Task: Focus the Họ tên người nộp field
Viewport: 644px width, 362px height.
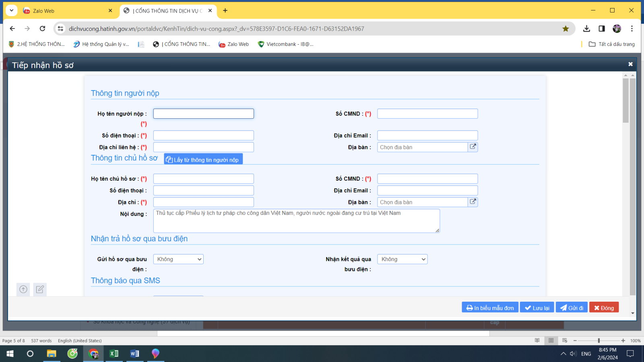Action: pos(203,114)
